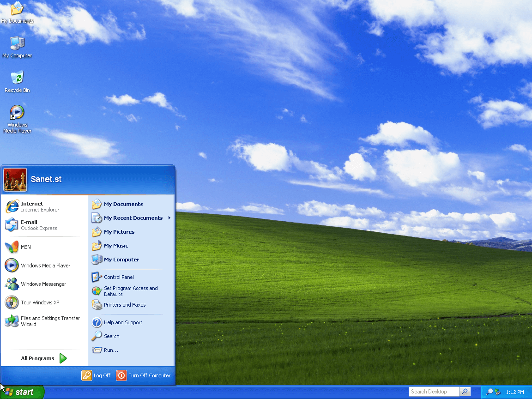Expand My Recent Documents submenu arrow
532x399 pixels.
pos(169,218)
